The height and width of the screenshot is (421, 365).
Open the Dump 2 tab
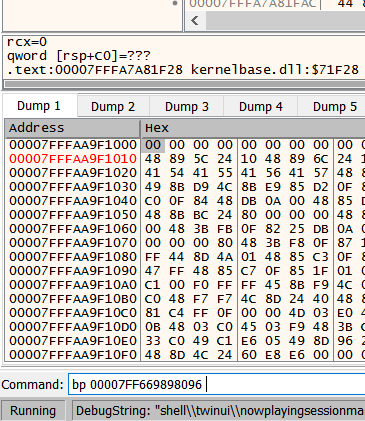113,107
